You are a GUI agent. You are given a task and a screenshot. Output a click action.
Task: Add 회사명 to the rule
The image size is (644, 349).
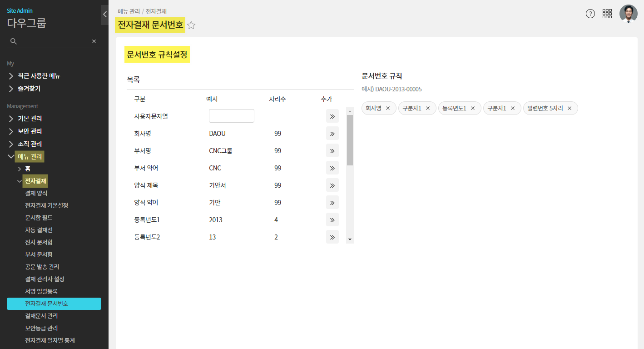[x=332, y=134]
